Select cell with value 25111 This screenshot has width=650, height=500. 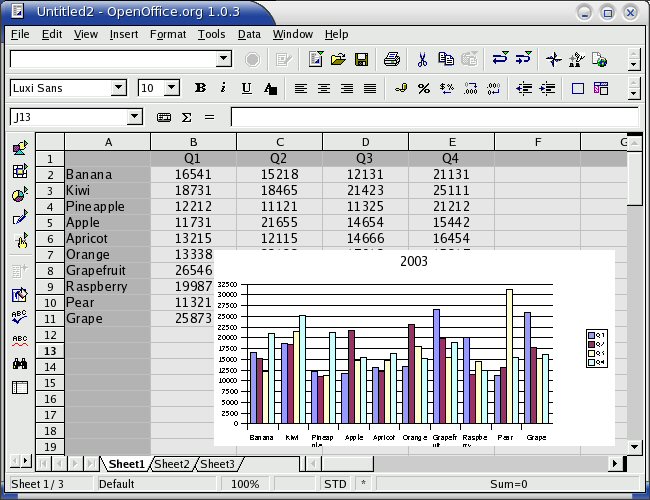[x=451, y=191]
